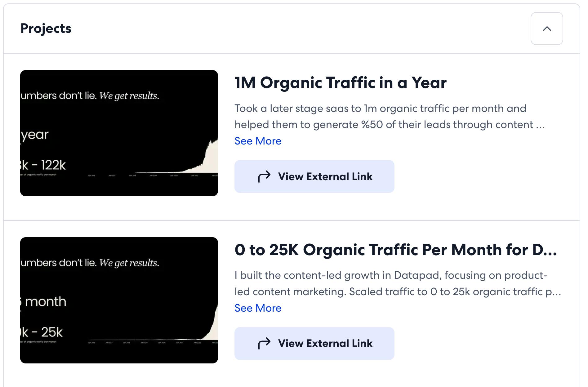
Task: Click the arrow icon on the first View External Link
Action: [x=264, y=176]
